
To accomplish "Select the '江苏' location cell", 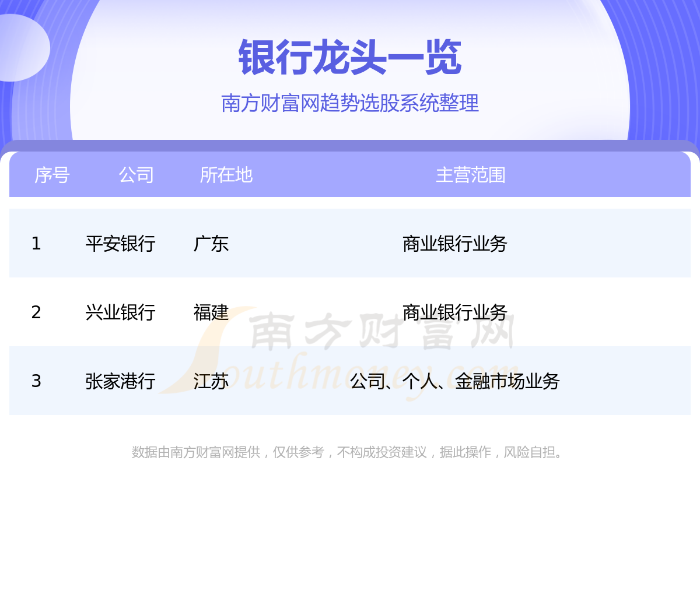I will click(211, 381).
